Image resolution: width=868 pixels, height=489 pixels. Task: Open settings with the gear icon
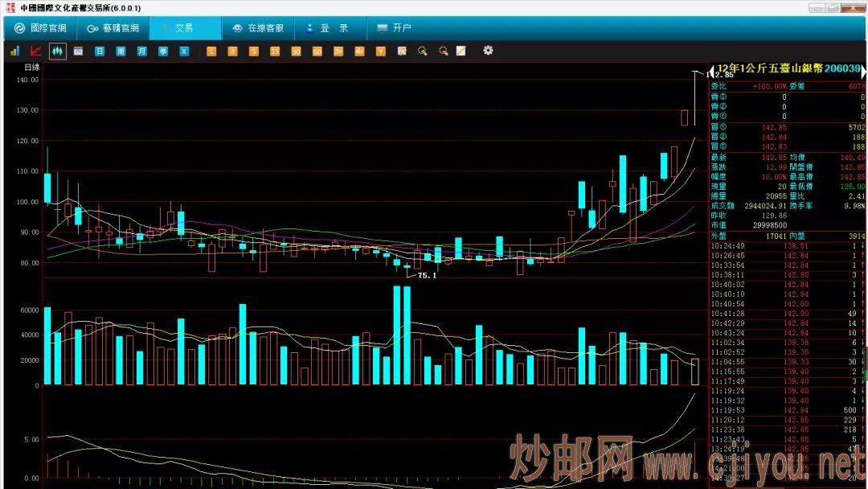pyautogui.click(x=488, y=51)
